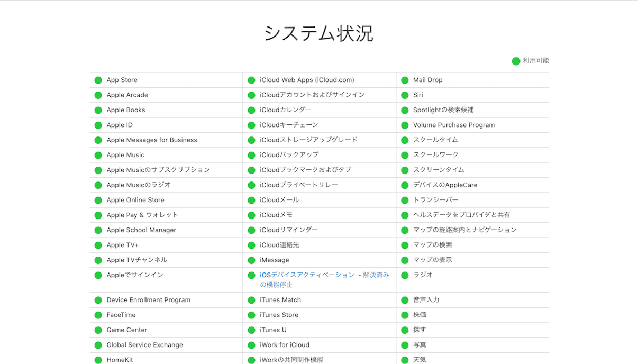Click the iCloudリマインダー text

point(289,230)
